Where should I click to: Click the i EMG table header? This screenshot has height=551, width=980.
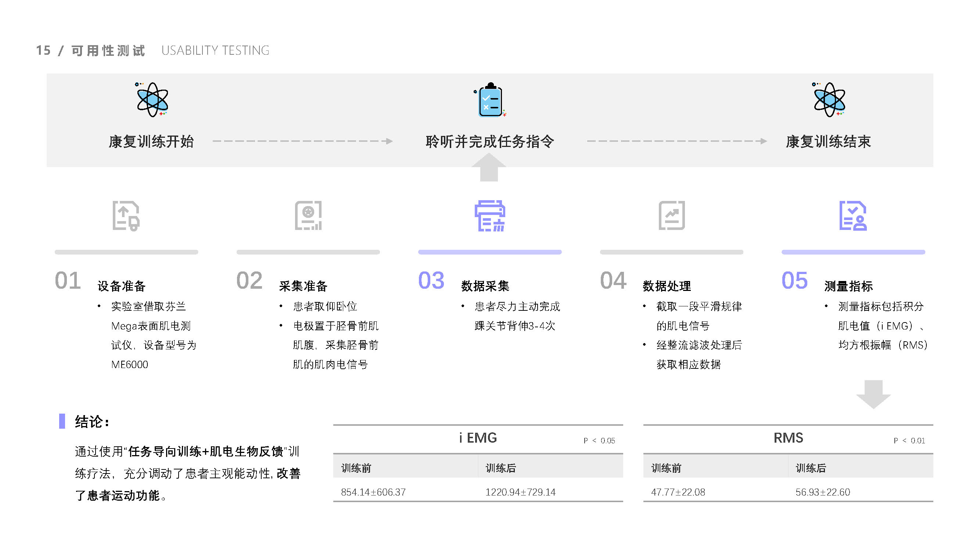tap(478, 438)
